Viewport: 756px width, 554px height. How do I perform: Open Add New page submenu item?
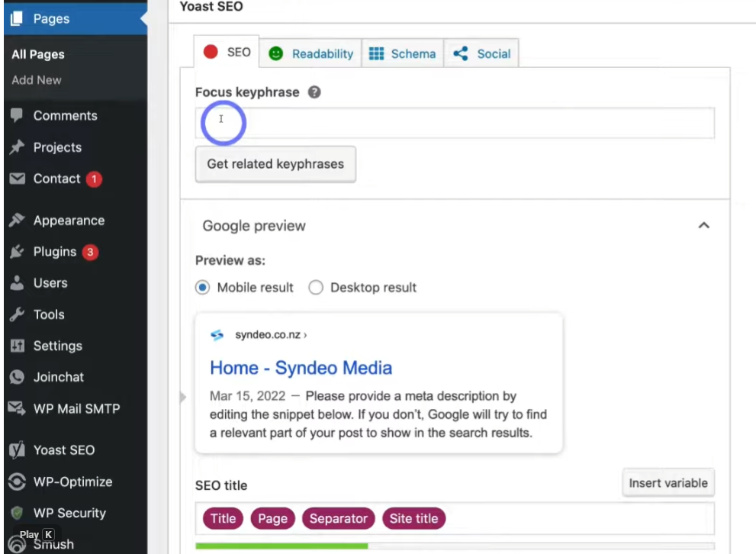[x=37, y=80]
